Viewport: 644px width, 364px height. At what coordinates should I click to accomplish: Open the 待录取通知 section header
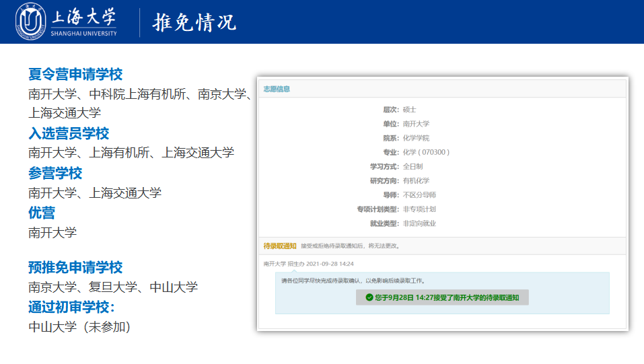pyautogui.click(x=279, y=246)
